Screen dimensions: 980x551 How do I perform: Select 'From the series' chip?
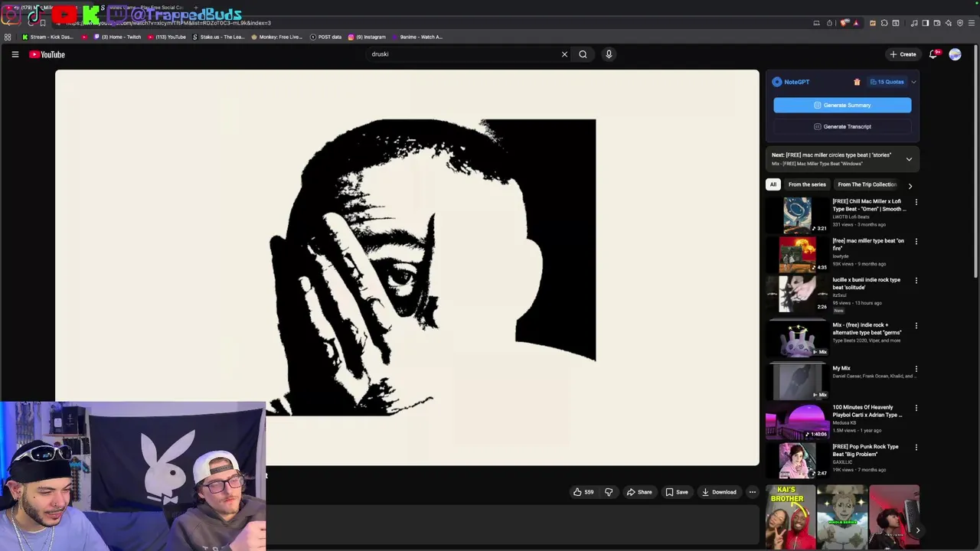pos(807,184)
